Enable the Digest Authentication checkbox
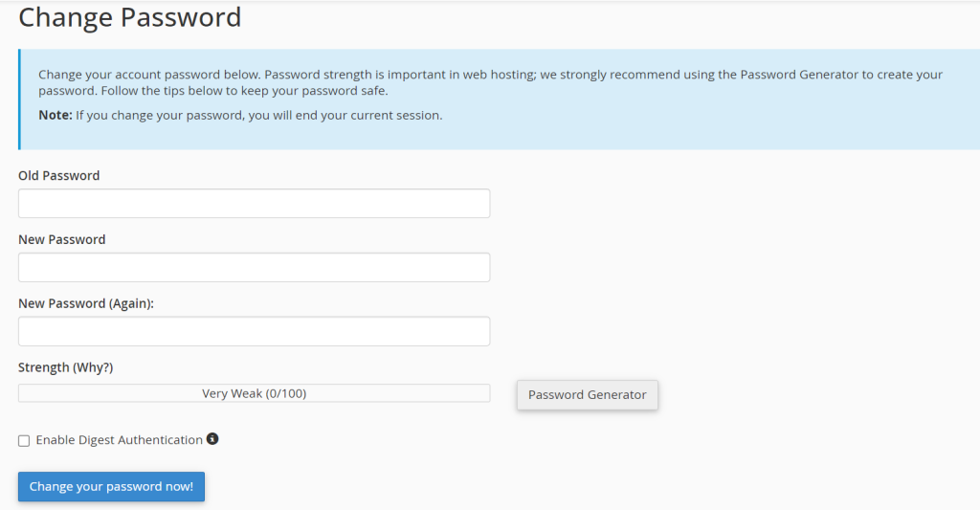The height and width of the screenshot is (510, 980). [x=24, y=440]
